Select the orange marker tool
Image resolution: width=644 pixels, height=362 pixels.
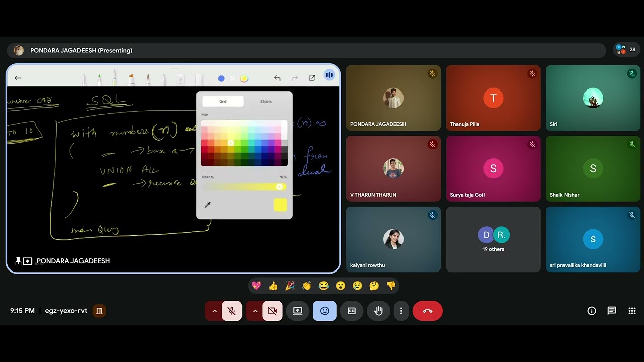click(x=131, y=79)
